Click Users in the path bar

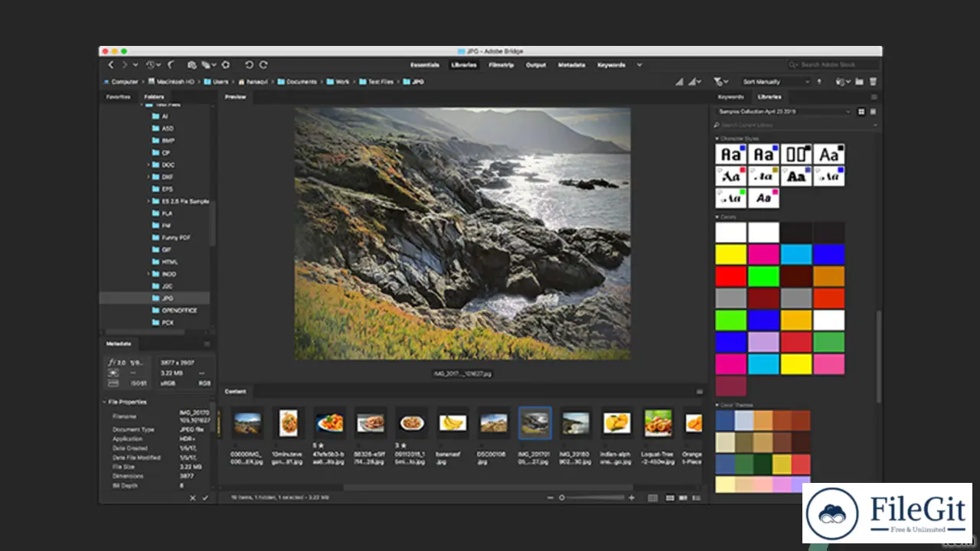[x=215, y=82]
